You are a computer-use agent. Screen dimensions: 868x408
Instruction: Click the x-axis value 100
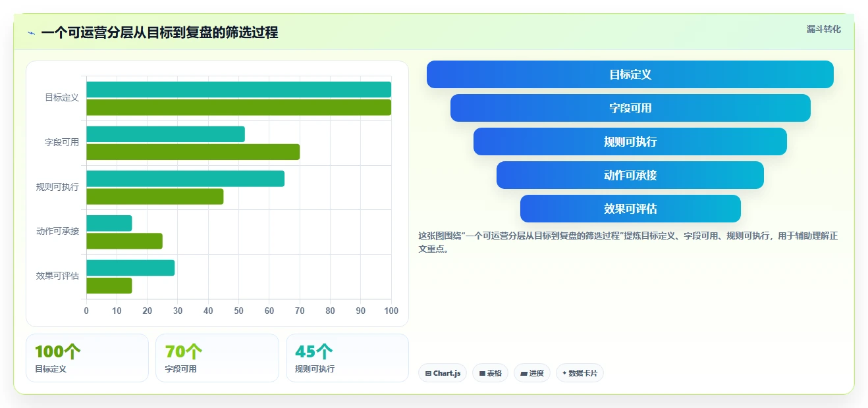tap(391, 311)
